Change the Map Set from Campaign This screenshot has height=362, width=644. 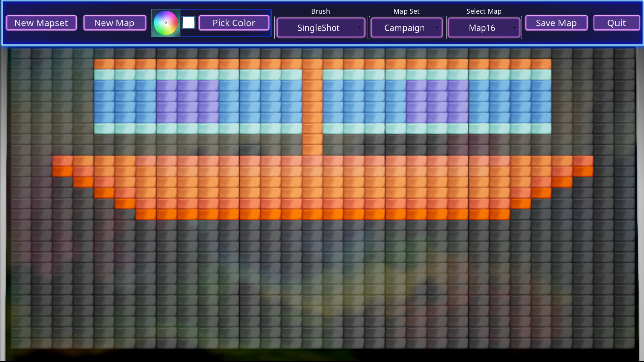pos(404,28)
